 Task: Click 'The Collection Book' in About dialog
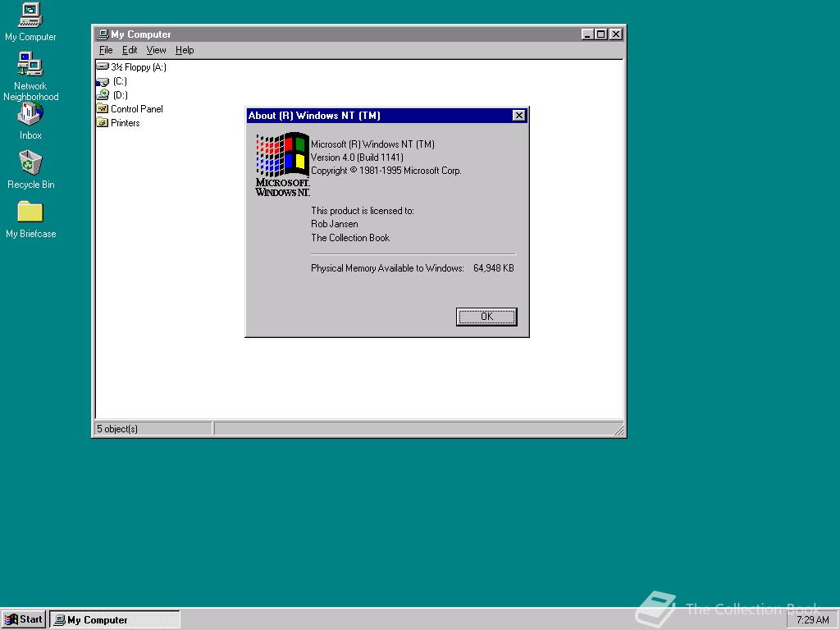point(350,238)
